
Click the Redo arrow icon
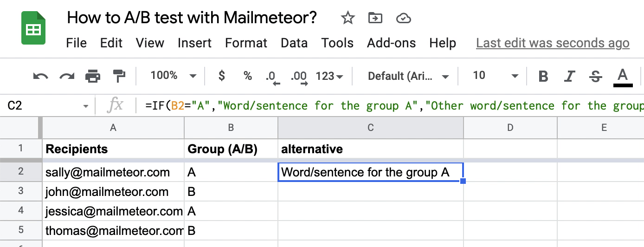[67, 76]
